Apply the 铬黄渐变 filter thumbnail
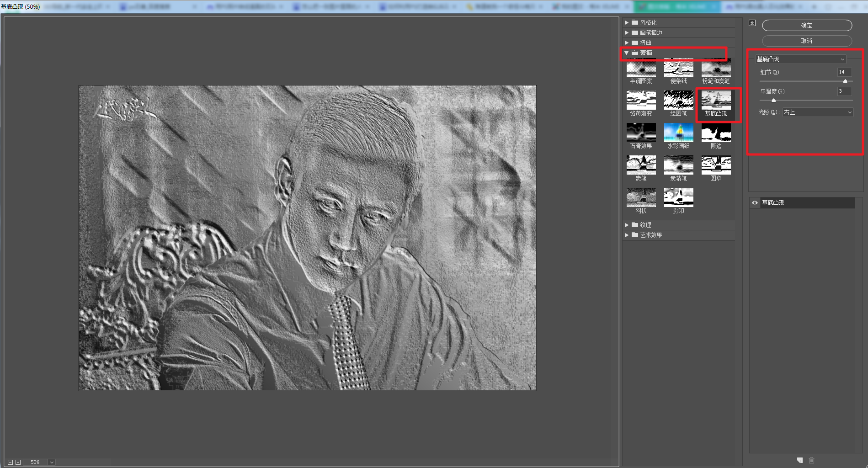 (x=641, y=100)
